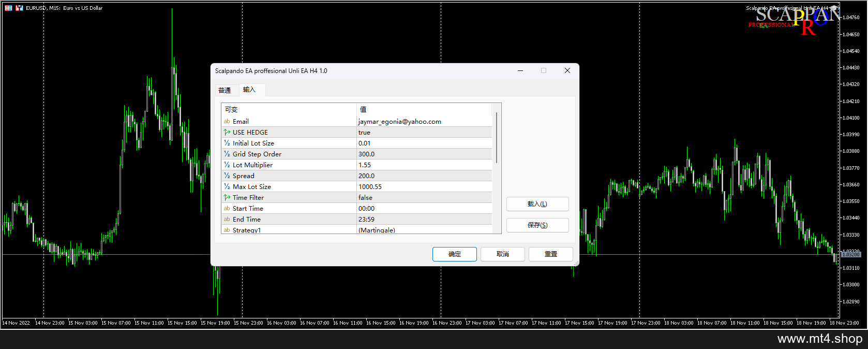Click the Lot Multiplier type icon
Image resolution: width=868 pixels, height=349 pixels.
pyautogui.click(x=227, y=165)
